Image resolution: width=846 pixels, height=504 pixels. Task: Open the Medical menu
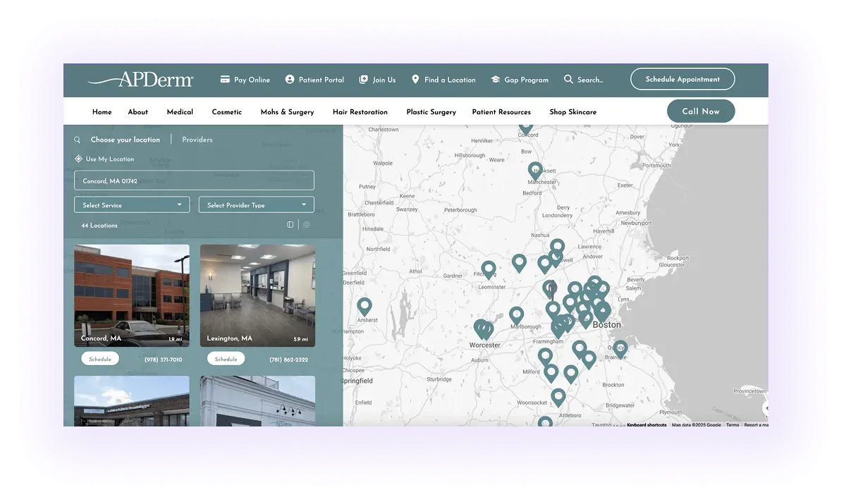click(180, 111)
